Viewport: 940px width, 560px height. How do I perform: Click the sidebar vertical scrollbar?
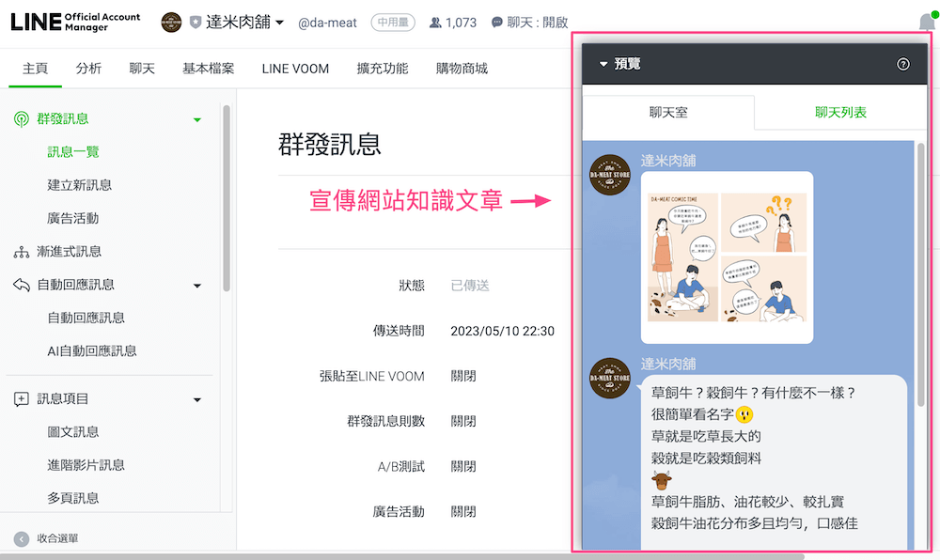(x=226, y=198)
